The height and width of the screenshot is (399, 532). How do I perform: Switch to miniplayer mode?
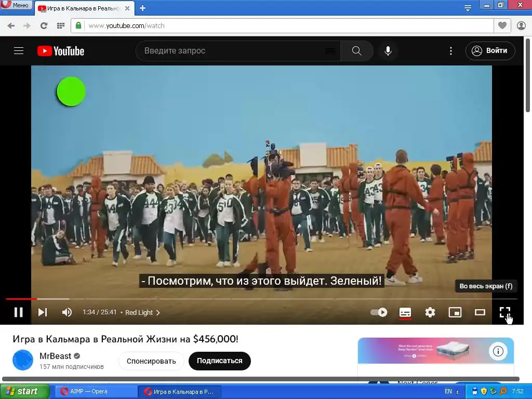coord(455,312)
